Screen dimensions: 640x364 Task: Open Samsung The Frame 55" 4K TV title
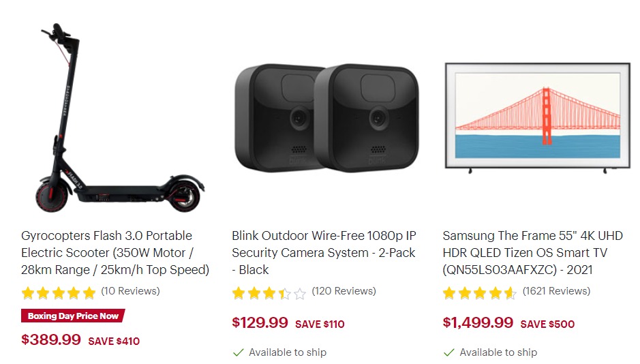tap(533, 253)
